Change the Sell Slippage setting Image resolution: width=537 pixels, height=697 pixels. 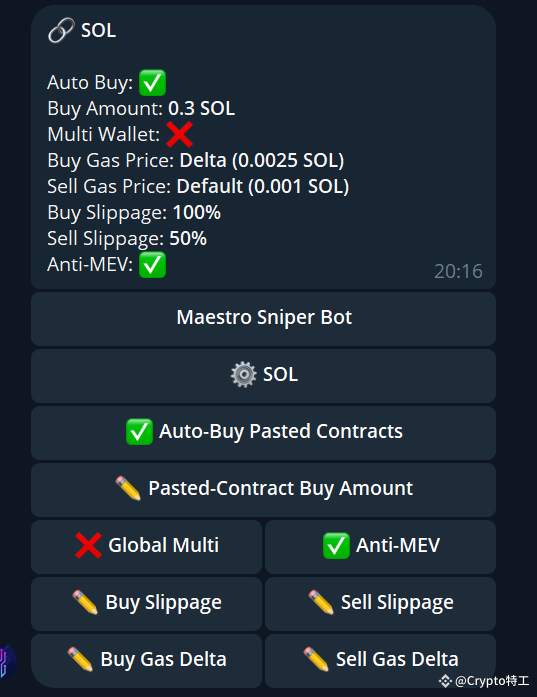[x=381, y=604]
